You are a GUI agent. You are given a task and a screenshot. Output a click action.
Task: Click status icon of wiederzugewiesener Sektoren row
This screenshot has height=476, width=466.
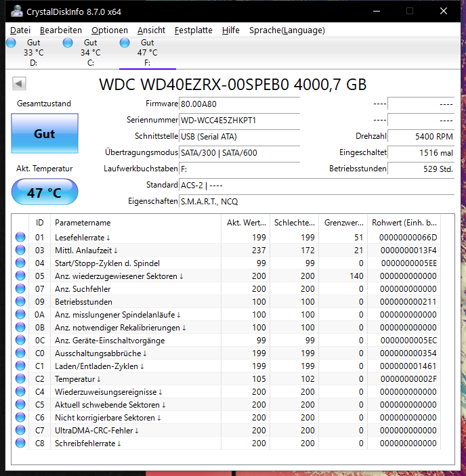[20, 276]
